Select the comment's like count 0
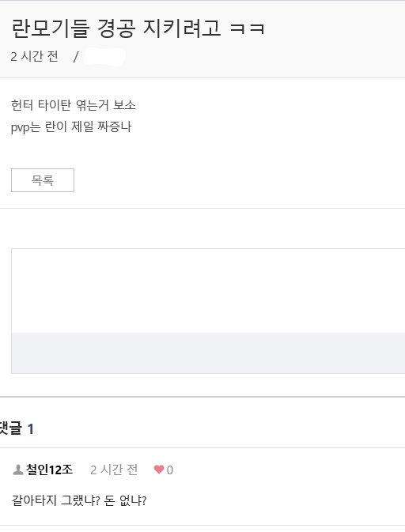This screenshot has width=405, height=532. [x=170, y=470]
